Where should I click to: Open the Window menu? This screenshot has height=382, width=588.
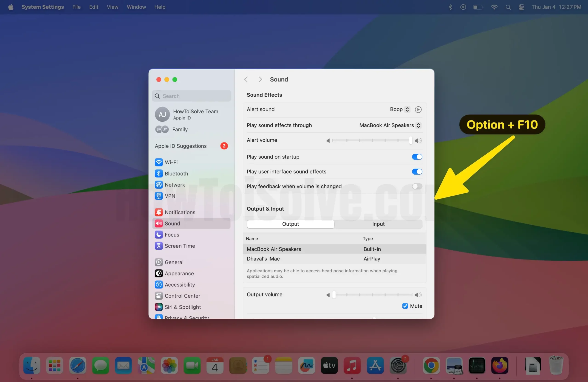pos(136,7)
